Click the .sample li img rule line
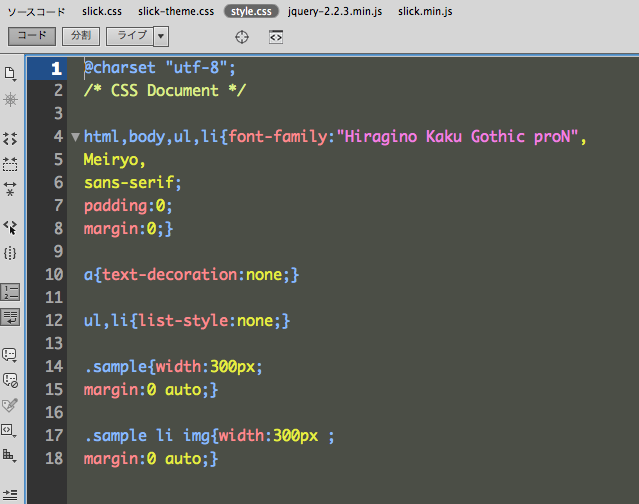Image resolution: width=639 pixels, height=504 pixels. pyautogui.click(x=209, y=436)
